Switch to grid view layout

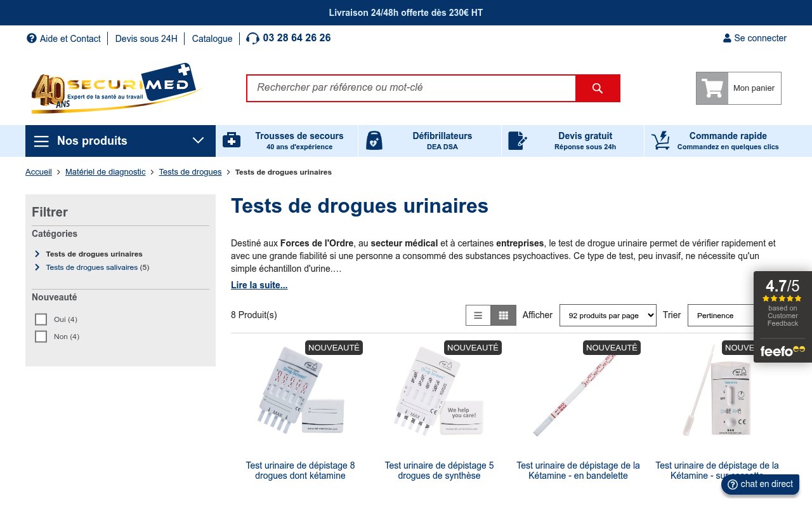(x=504, y=315)
